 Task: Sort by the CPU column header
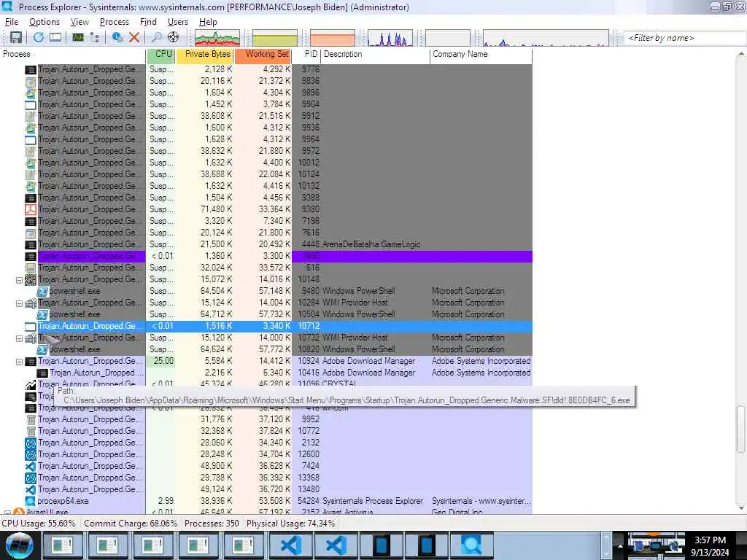tap(161, 54)
